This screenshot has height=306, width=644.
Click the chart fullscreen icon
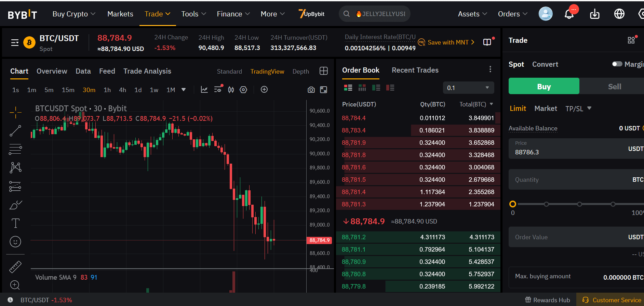(x=323, y=90)
